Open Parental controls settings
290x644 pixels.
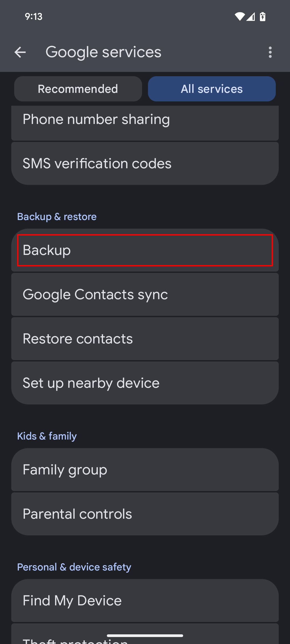tap(145, 514)
